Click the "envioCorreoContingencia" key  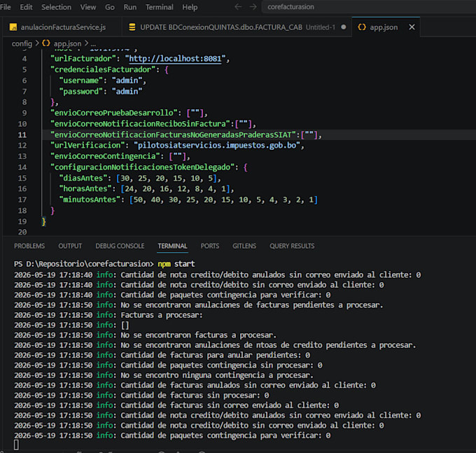105,156
